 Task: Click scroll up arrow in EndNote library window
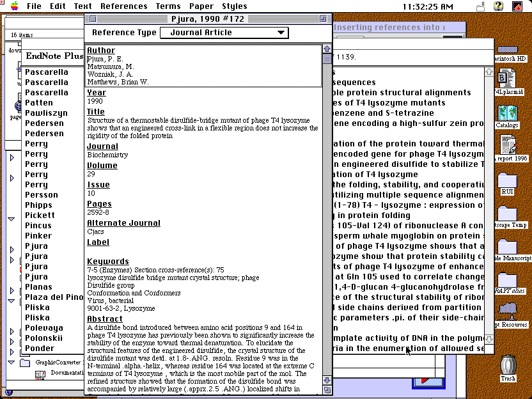pos(489,72)
